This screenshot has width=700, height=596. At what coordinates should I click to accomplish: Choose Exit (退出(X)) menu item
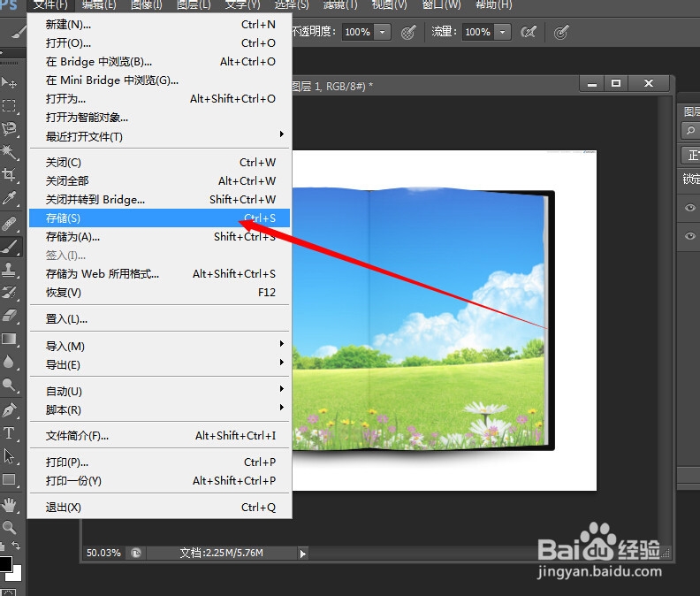[160, 508]
